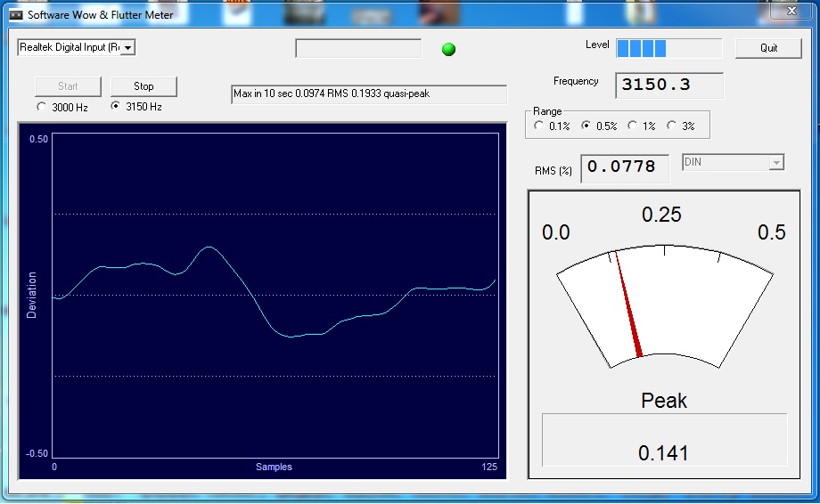The height and width of the screenshot is (504, 820).
Task: Click the Max in 10 sec status field
Action: [x=369, y=94]
